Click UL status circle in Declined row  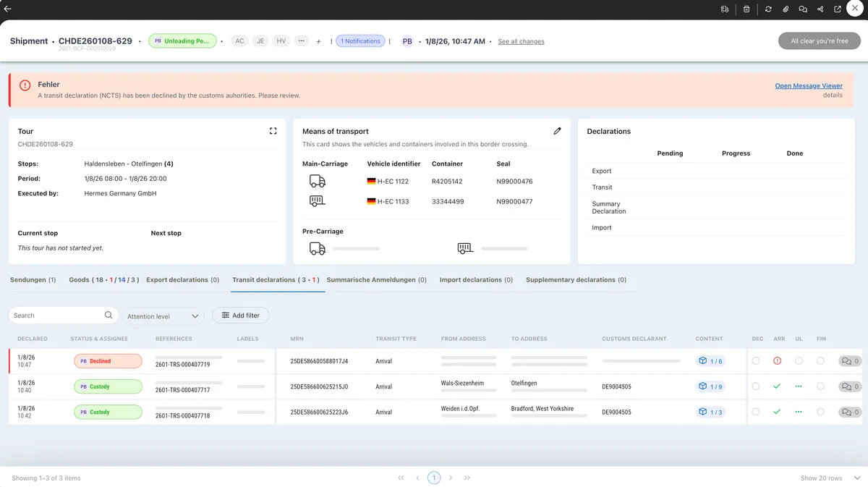tap(799, 361)
